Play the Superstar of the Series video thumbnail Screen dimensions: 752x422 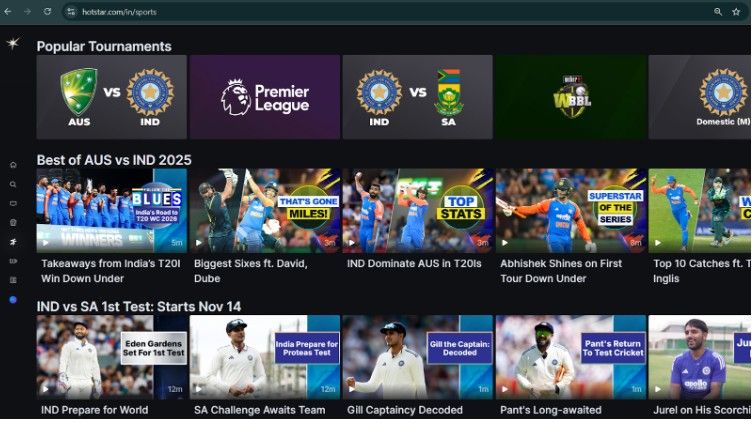[571, 210]
